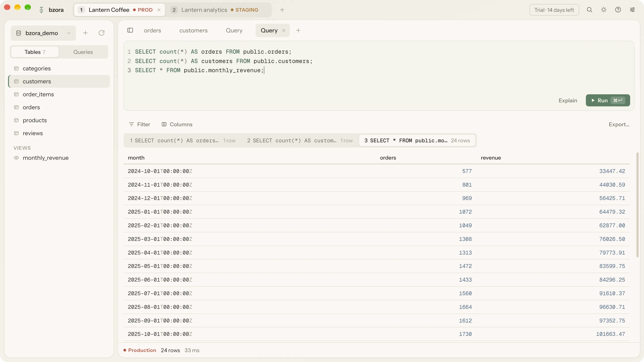This screenshot has width=644, height=362.
Task: Select the customers table in sidebar
Action: pyautogui.click(x=59, y=81)
